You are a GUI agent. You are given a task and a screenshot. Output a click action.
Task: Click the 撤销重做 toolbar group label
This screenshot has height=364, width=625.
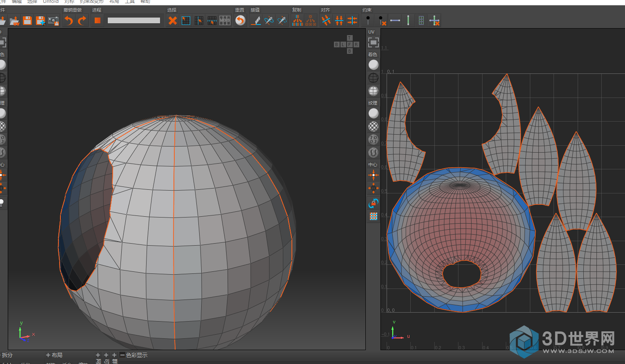73,10
